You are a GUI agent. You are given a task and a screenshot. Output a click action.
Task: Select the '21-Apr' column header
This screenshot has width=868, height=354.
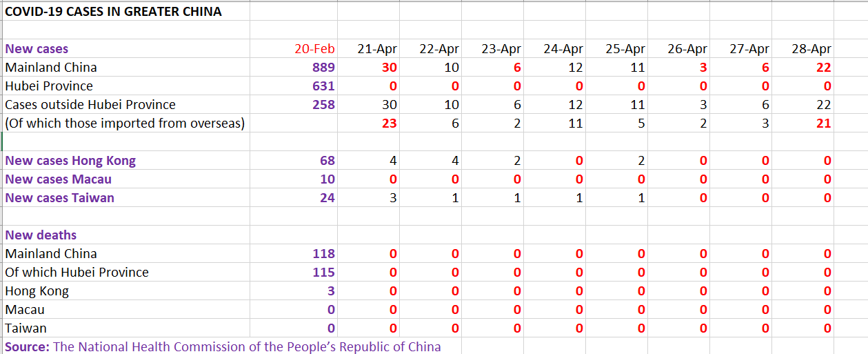(377, 49)
